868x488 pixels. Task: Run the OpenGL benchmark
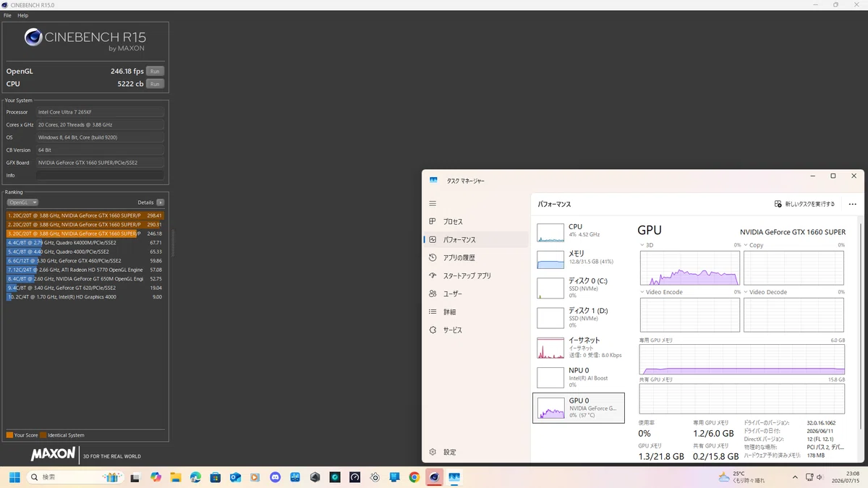tap(155, 71)
